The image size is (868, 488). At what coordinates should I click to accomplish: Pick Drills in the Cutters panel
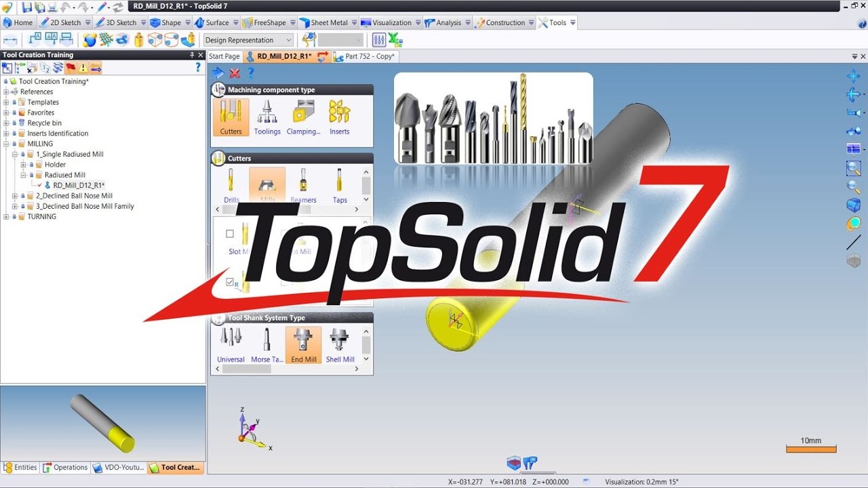coord(231,185)
